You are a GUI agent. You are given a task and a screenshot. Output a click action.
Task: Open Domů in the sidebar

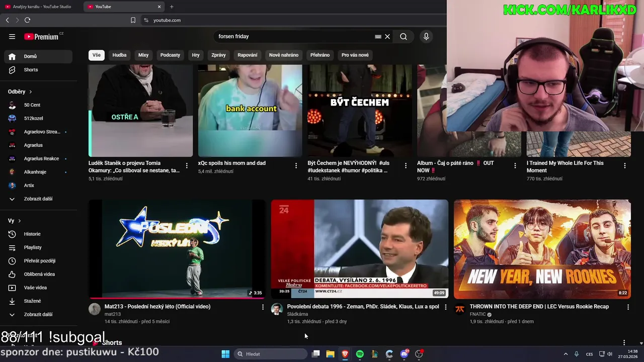pos(38,56)
